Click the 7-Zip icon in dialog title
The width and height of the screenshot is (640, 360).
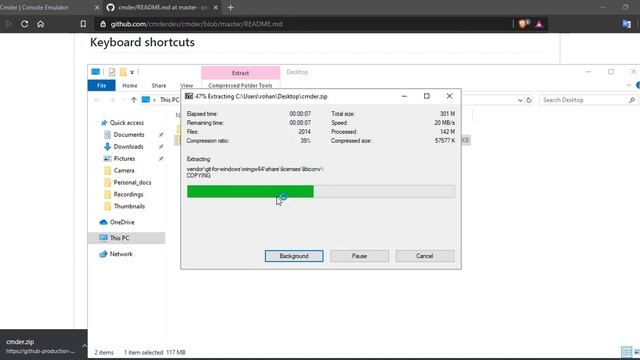(189, 96)
